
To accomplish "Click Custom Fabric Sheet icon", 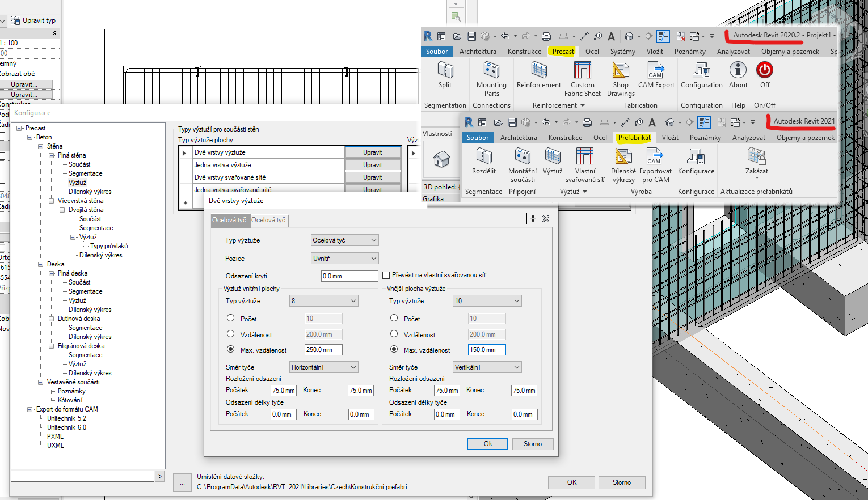I will [582, 70].
